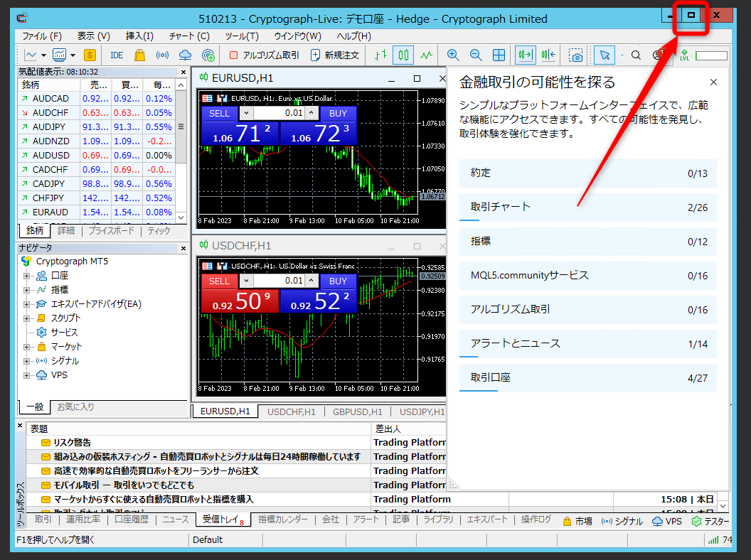Viewport: 751px width, 560px height.
Task: Switch to USDCHF,H1 chart tab
Action: pos(291,411)
